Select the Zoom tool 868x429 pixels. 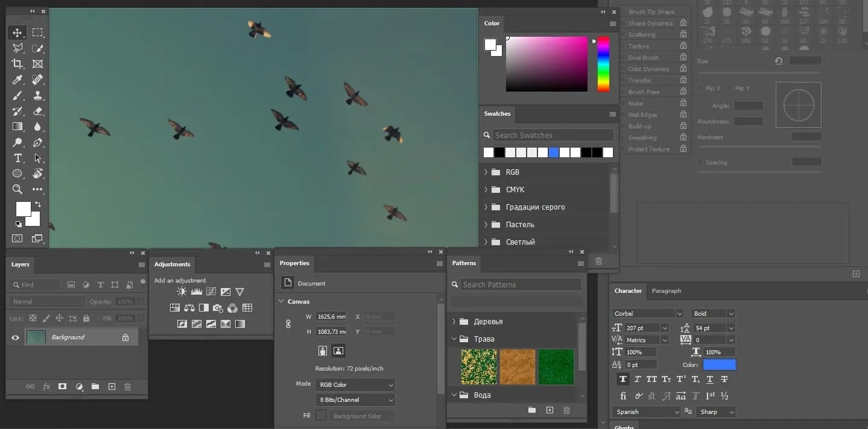point(17,190)
